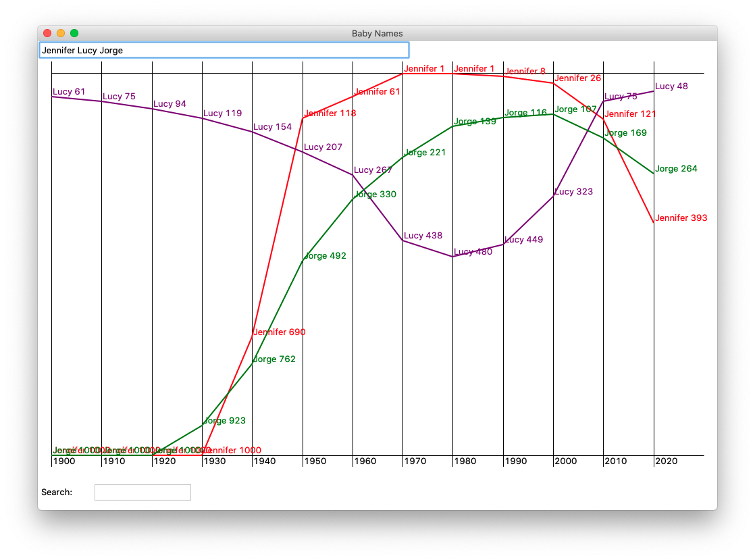
Task: Click the 1950 year label on the axis
Action: click(315, 461)
